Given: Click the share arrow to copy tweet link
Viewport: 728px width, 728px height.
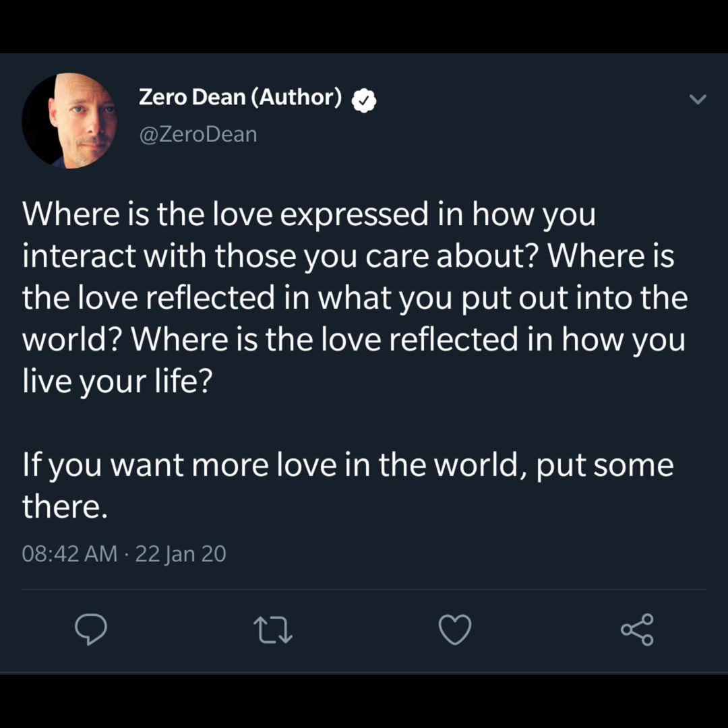Looking at the screenshot, I should point(636,630).
